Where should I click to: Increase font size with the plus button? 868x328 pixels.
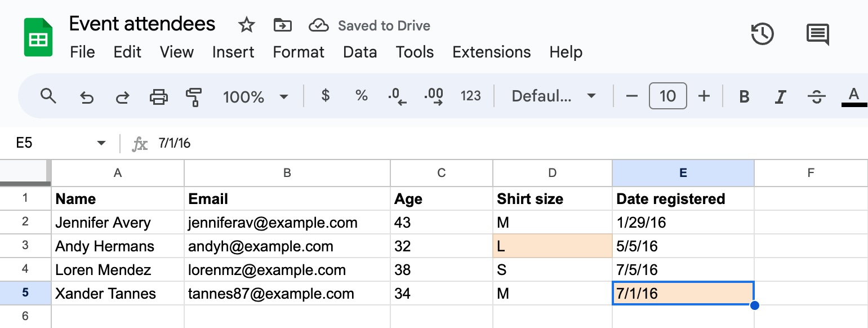tap(704, 96)
